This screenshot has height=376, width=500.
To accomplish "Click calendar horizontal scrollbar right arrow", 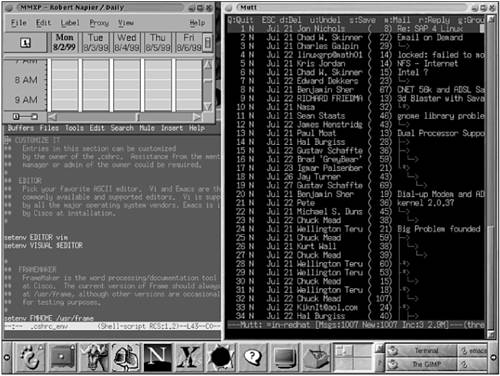I will coord(197,117).
